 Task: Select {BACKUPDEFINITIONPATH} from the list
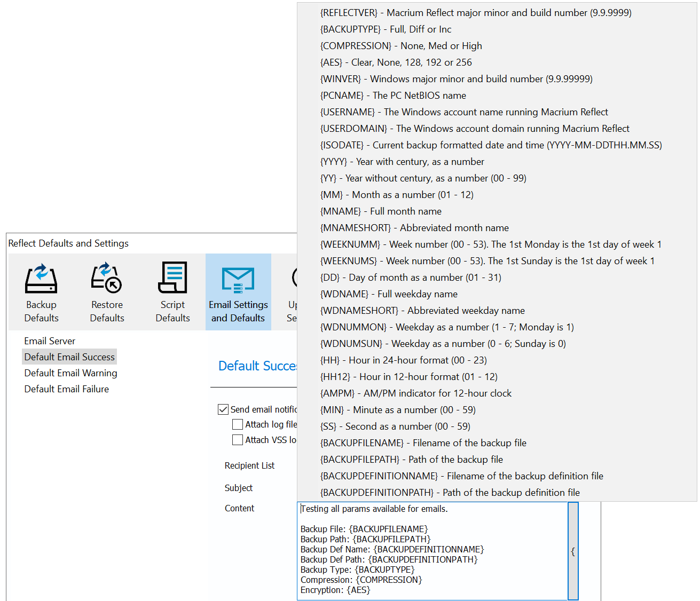(497, 493)
